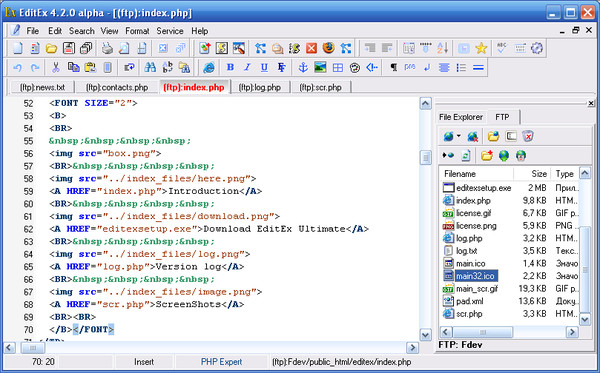Click the red X icon in top toolbar
This screenshot has width=600, height=373.
311,48
